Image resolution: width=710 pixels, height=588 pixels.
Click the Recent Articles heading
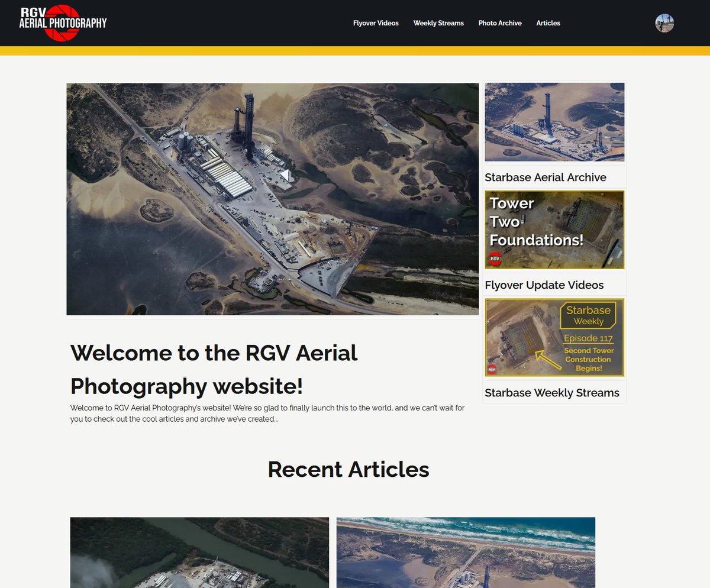tap(348, 469)
